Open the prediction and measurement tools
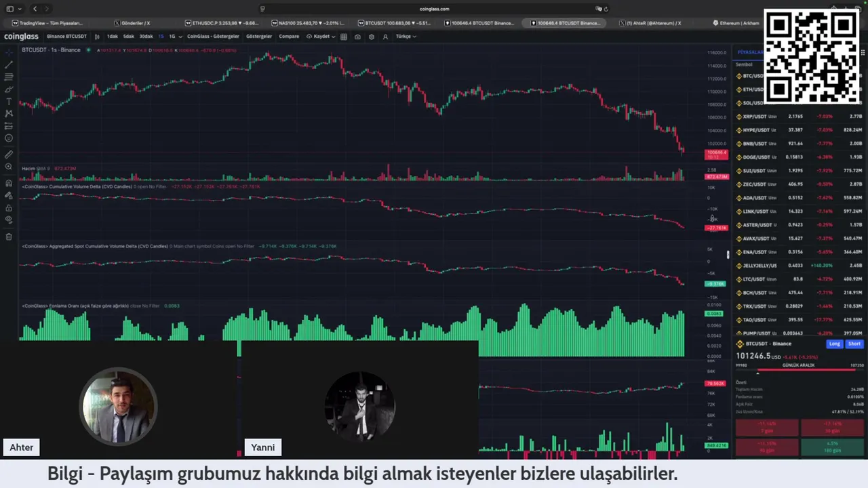868x488 pixels. point(9,126)
